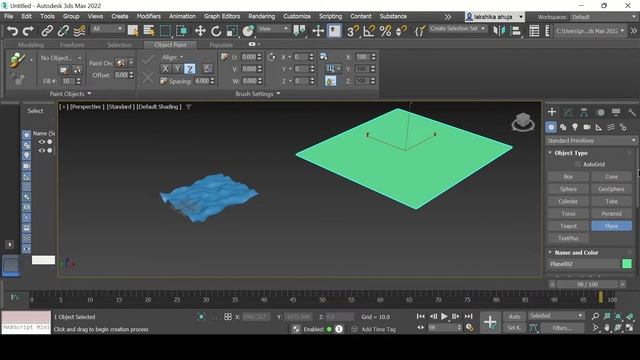Activate Select and Move tool
The image size is (640, 360).
point(200,31)
